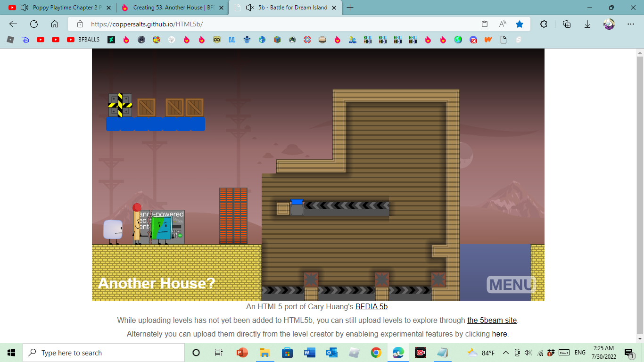Open the Downloads panel
Screen dimensions: 644x362
point(587,24)
